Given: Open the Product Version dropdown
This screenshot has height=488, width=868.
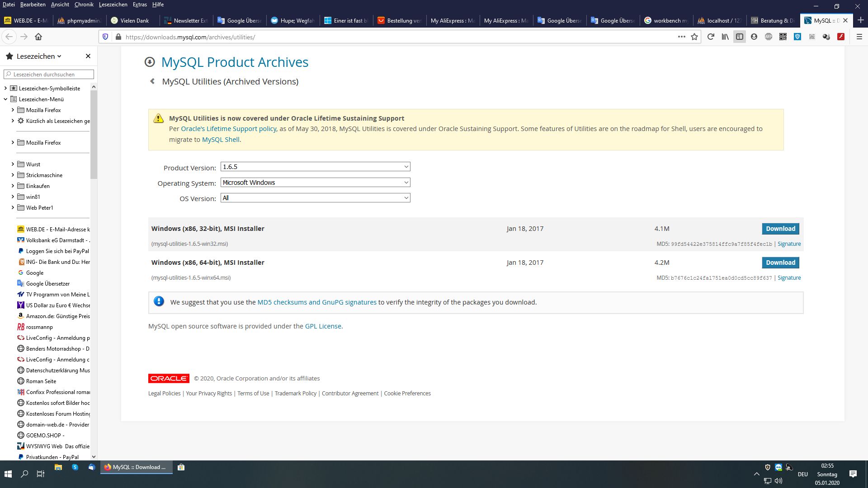Looking at the screenshot, I should (315, 167).
